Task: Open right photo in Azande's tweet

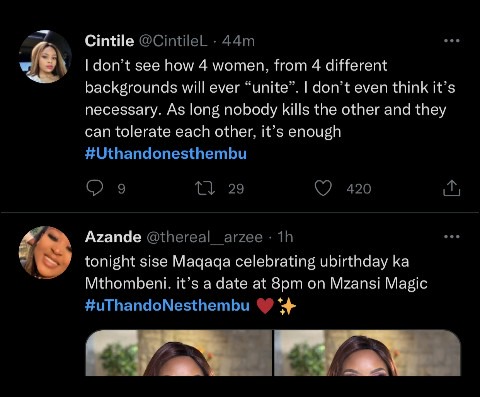Action: (367, 353)
